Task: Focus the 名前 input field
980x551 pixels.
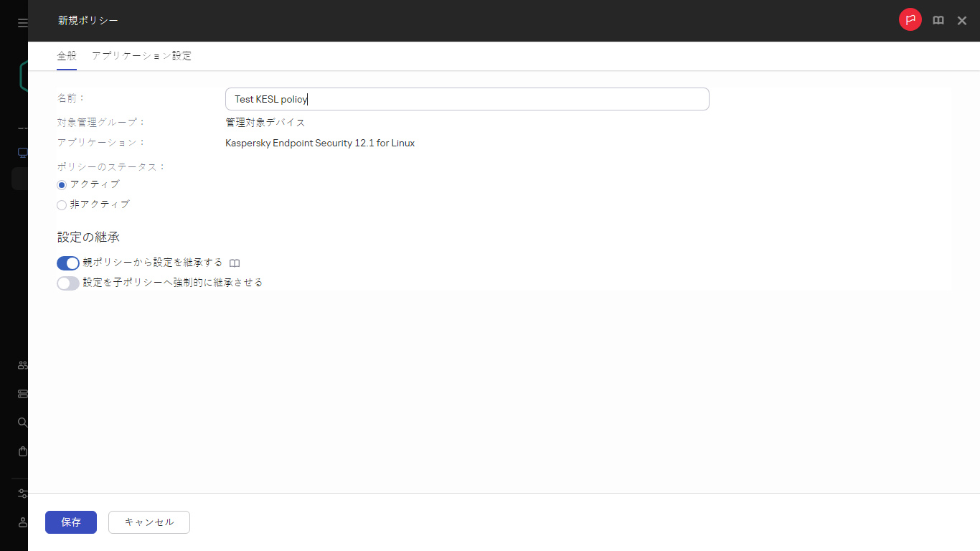Action: (467, 99)
